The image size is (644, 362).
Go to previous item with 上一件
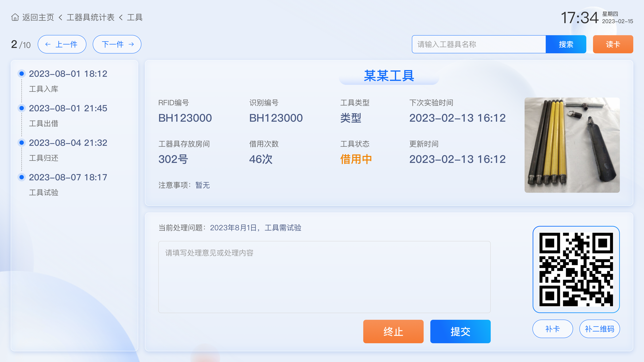coord(62,44)
